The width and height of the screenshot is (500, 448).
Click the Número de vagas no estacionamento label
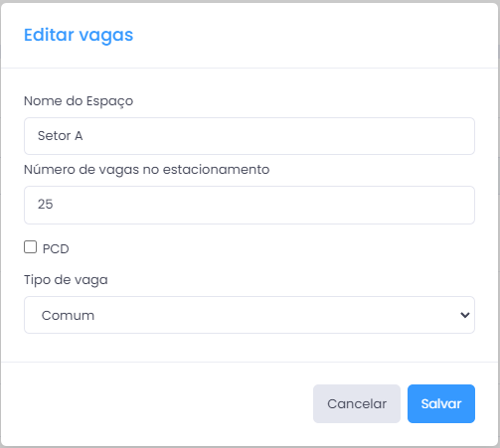tap(146, 170)
